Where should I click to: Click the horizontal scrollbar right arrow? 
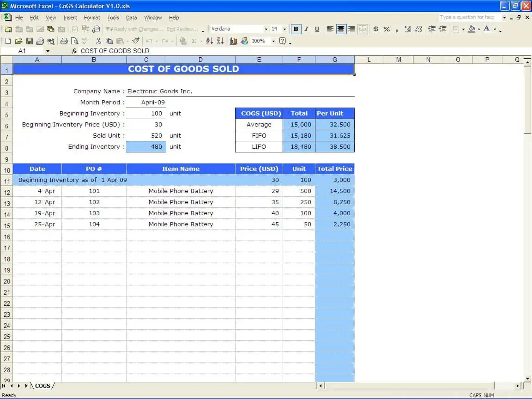click(x=517, y=386)
